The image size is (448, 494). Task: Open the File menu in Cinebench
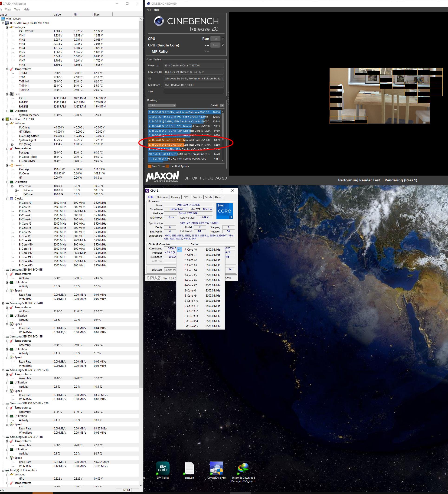tap(148, 10)
